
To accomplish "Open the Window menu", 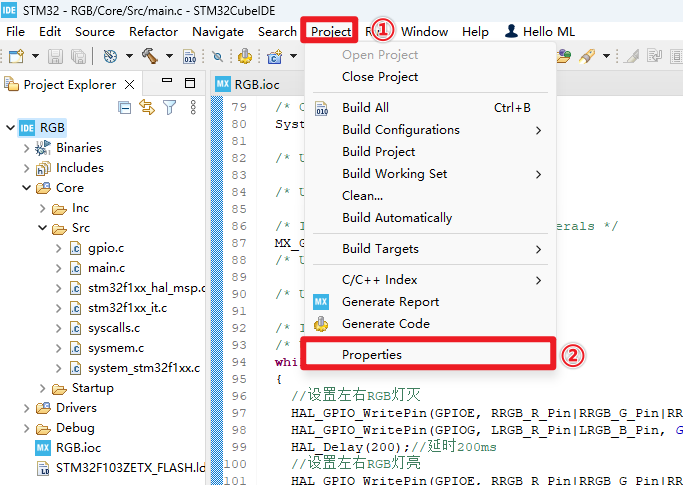I will (x=424, y=32).
